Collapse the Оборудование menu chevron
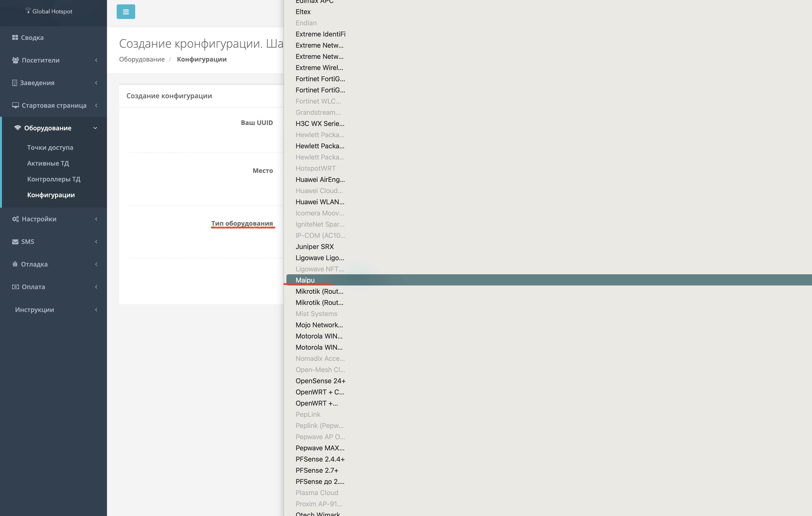This screenshot has width=812, height=516. pyautogui.click(x=95, y=128)
